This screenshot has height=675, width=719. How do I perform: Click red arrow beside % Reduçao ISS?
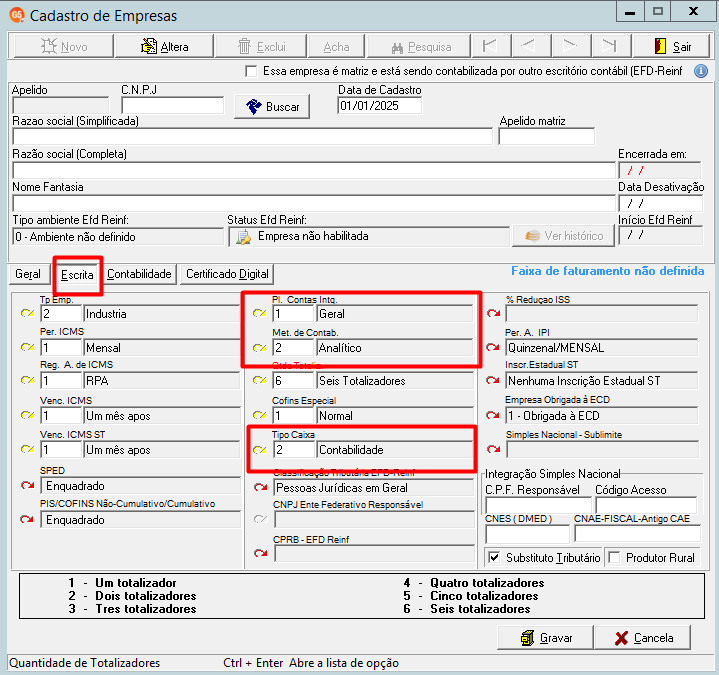tap(493, 314)
